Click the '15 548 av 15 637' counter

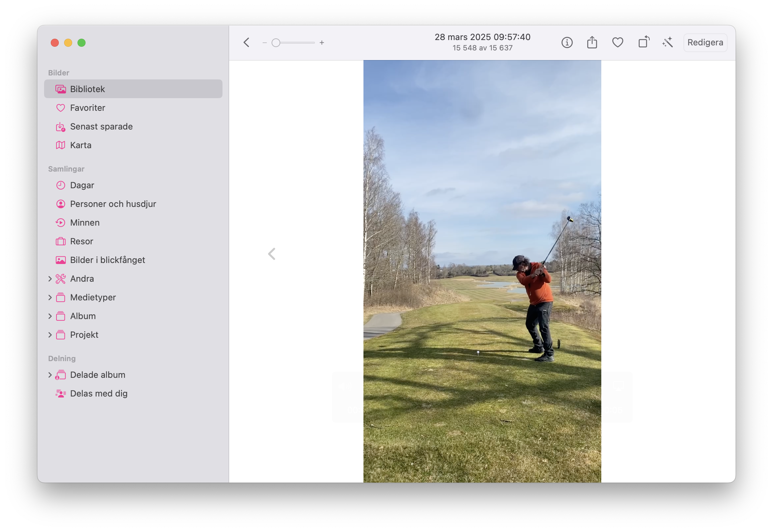tap(482, 48)
